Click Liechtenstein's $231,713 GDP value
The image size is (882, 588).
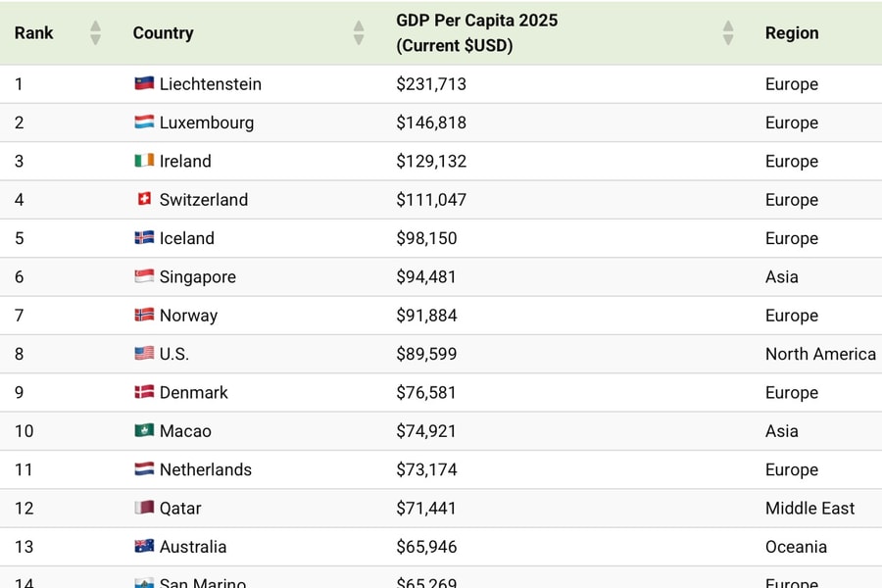431,84
